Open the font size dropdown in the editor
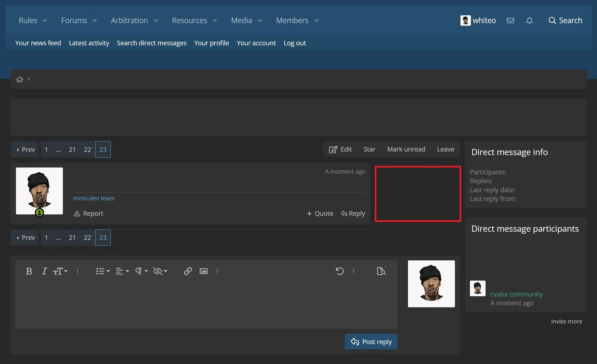The height and width of the screenshot is (364, 597). tap(60, 271)
